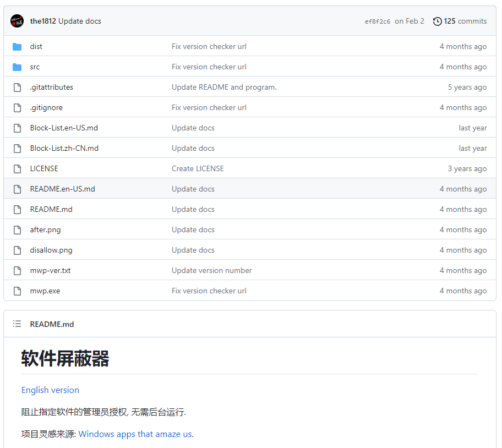Screen dimensions: 502x448
Task: Open .gitignore's "Fix version checker url" commit
Action: tap(209, 107)
